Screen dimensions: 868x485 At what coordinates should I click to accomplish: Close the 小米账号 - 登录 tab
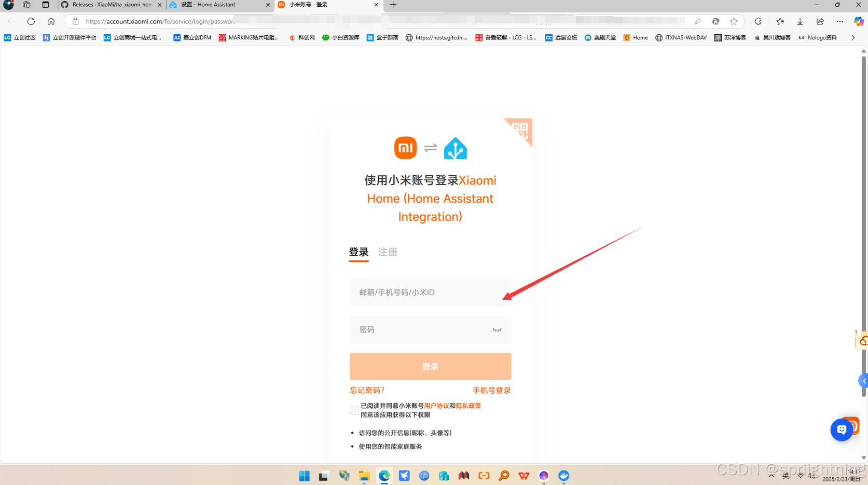click(376, 5)
